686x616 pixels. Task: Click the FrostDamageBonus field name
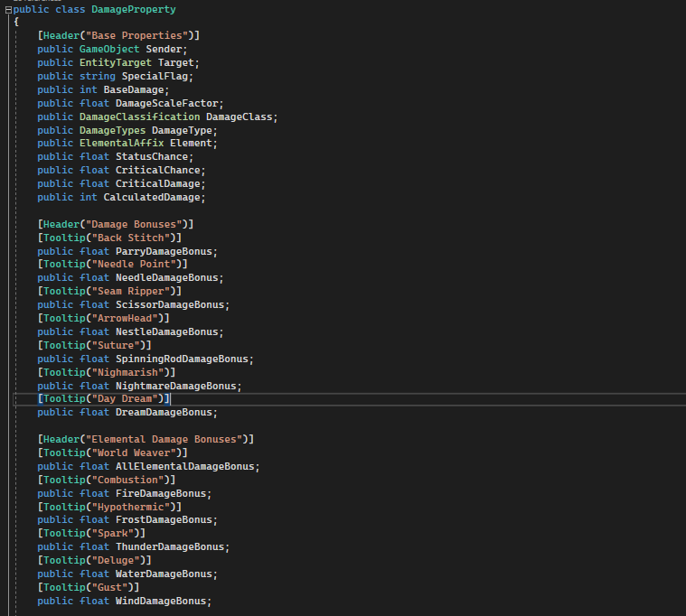click(164, 520)
